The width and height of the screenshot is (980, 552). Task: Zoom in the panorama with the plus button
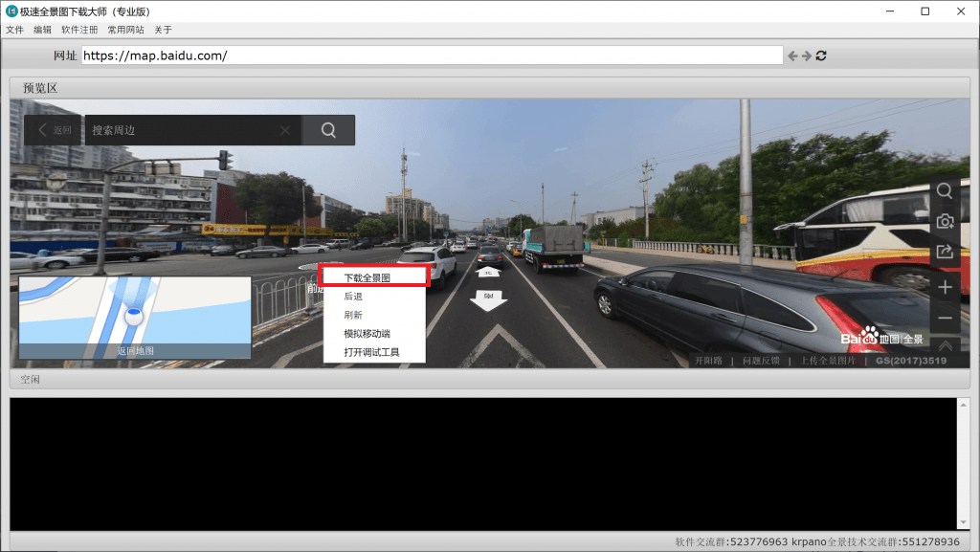point(945,287)
